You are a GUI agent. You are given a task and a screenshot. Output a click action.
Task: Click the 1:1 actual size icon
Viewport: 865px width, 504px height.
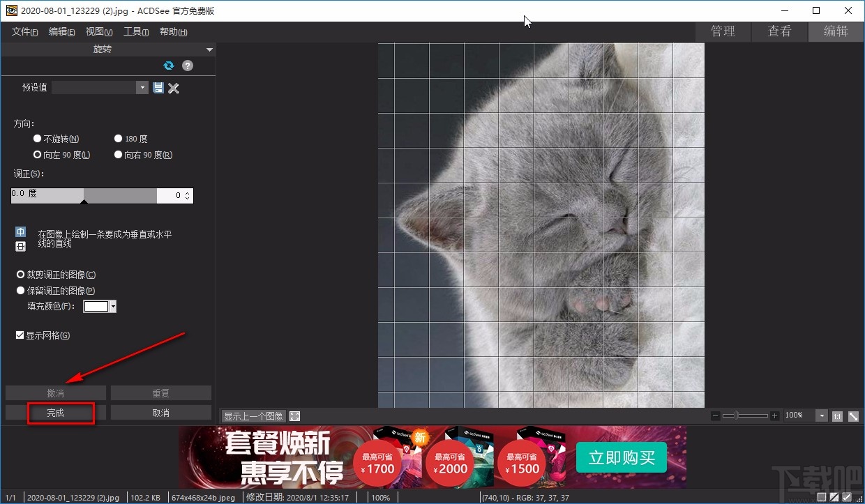[837, 416]
